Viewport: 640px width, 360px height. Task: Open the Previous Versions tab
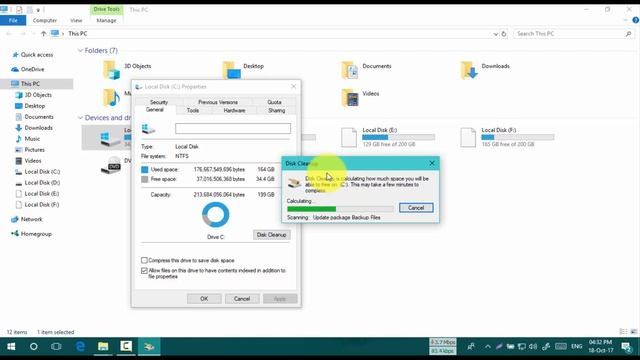[x=218, y=102]
